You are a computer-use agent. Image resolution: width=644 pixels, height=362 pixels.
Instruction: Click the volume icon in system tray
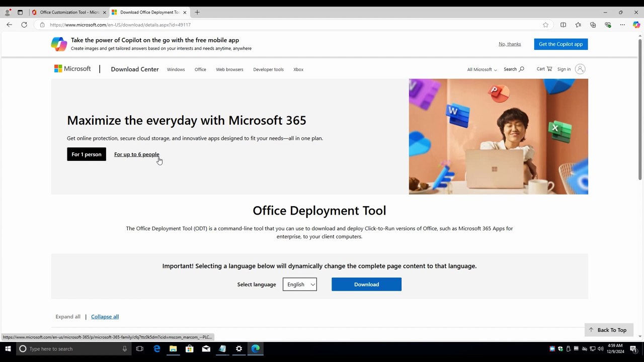point(600,349)
